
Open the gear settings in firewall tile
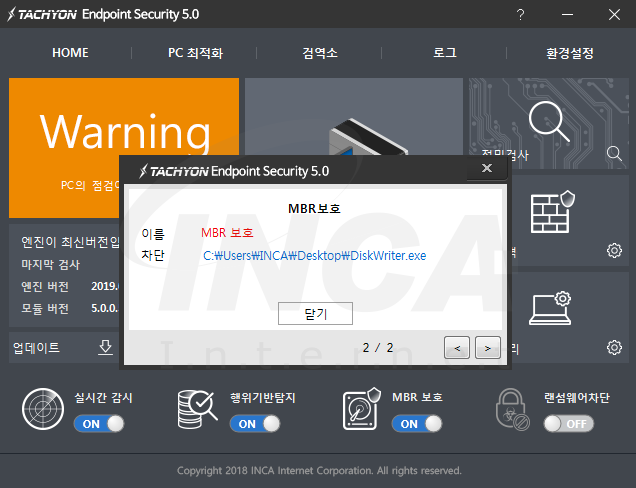(x=614, y=250)
